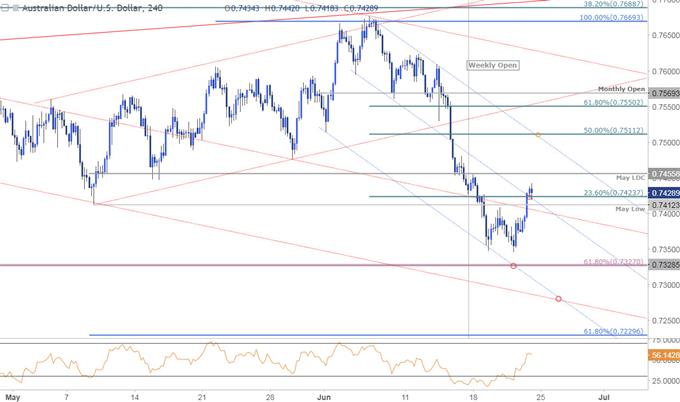680x402 pixels.
Task: Click the Monthly Open label
Action: [621, 88]
